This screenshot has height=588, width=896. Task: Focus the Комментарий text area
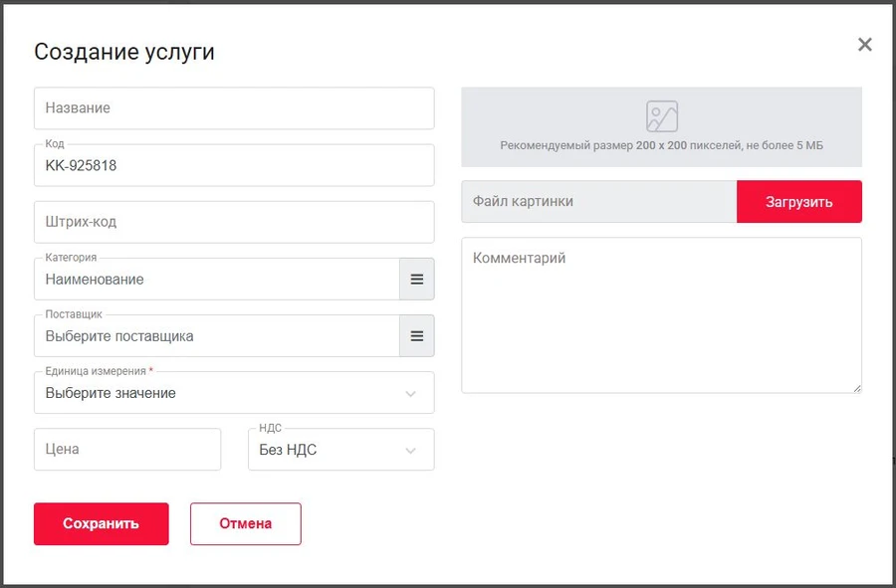[661, 314]
